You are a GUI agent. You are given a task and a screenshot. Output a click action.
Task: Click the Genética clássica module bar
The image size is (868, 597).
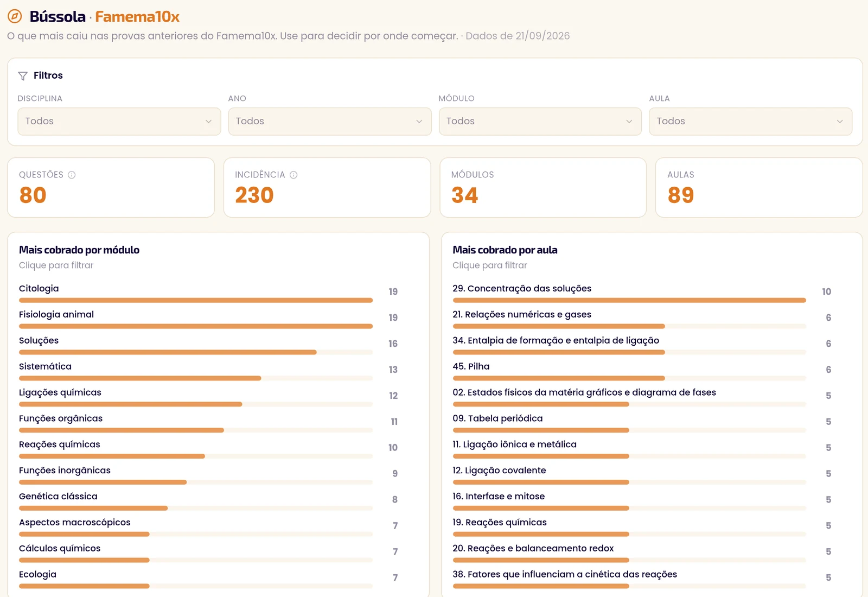click(196, 509)
